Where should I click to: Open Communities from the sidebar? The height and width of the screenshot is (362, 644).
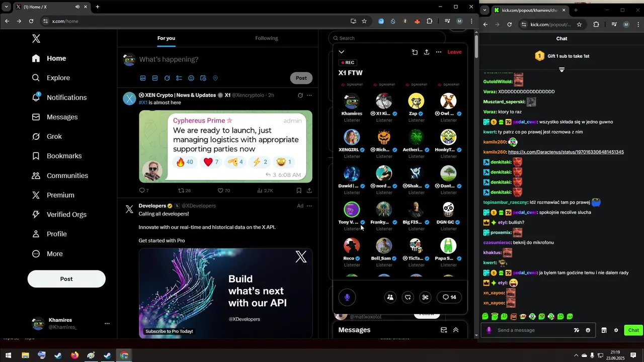tap(59, 175)
